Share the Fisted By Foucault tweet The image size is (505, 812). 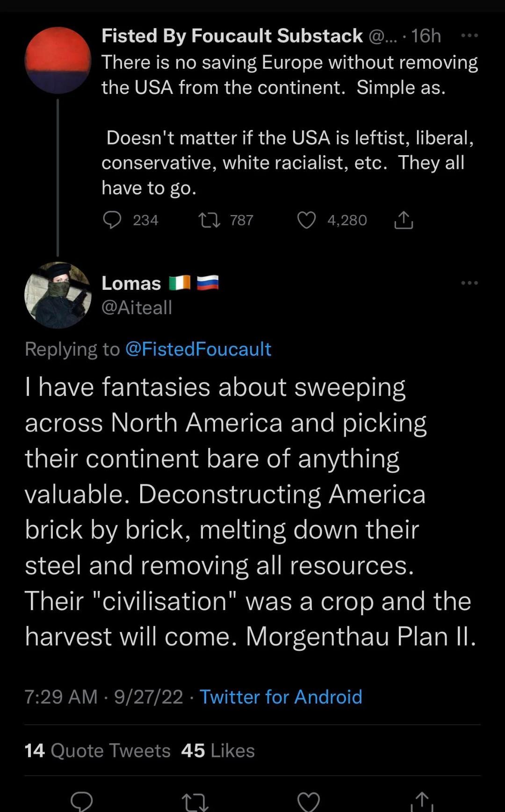404,220
